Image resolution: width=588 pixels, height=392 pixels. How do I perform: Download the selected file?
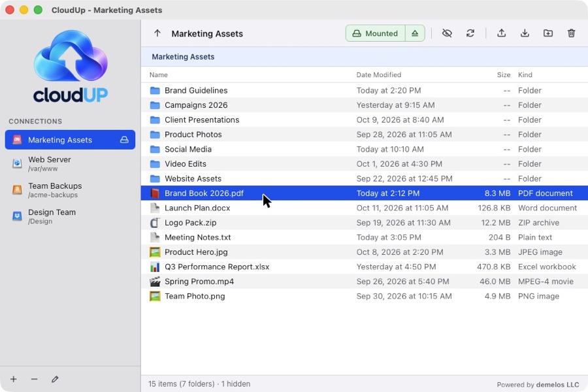[525, 33]
